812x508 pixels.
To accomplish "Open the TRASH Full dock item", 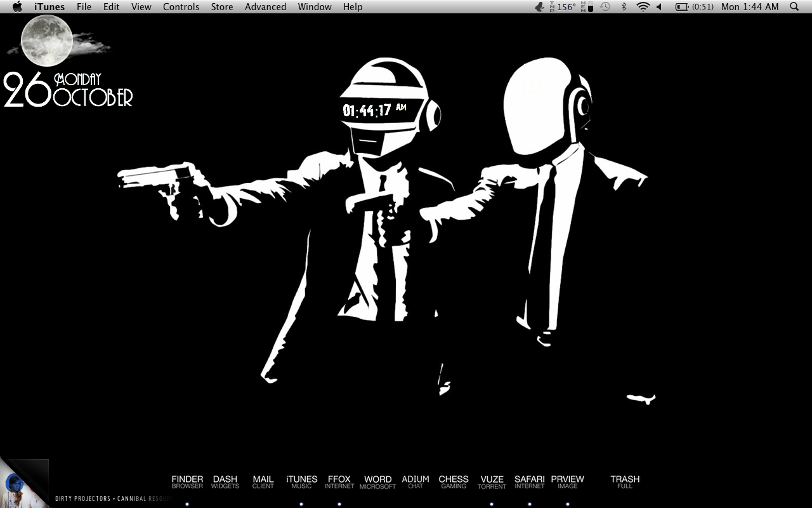I will 625,482.
